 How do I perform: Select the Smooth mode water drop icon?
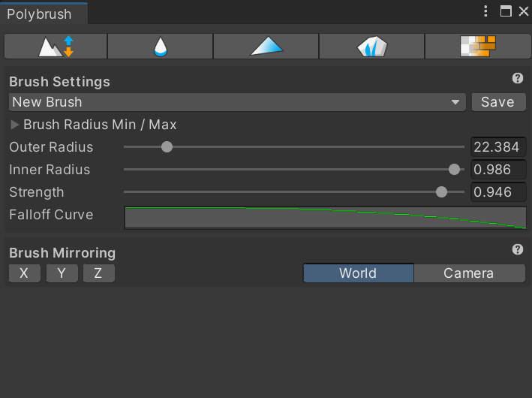click(x=160, y=47)
